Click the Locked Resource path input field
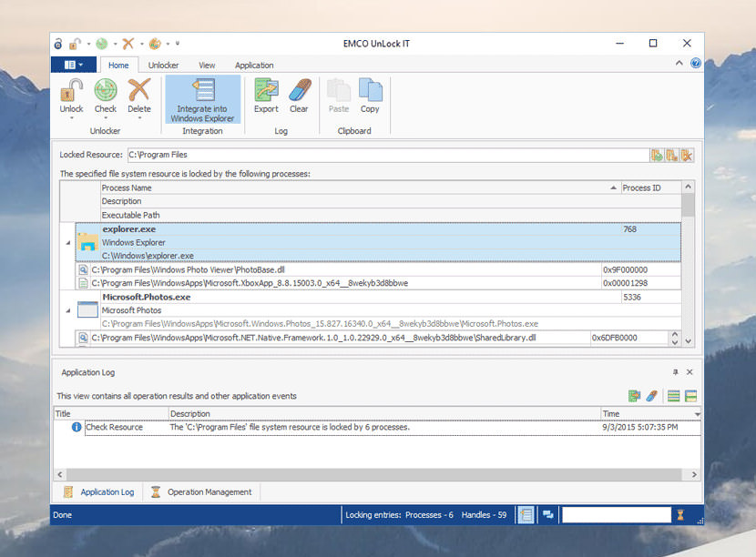 tap(387, 155)
